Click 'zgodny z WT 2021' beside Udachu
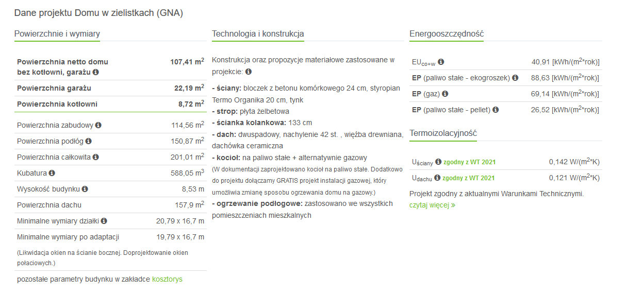The image size is (644, 294). tap(469, 178)
